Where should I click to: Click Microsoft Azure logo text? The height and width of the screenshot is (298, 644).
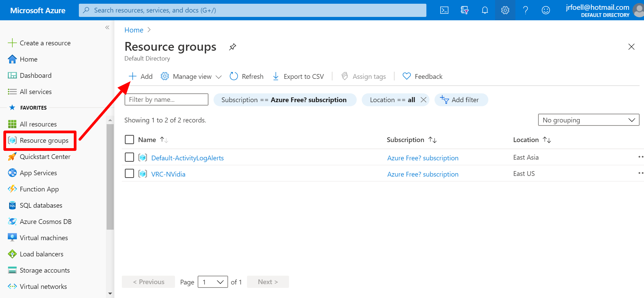pyautogui.click(x=38, y=10)
